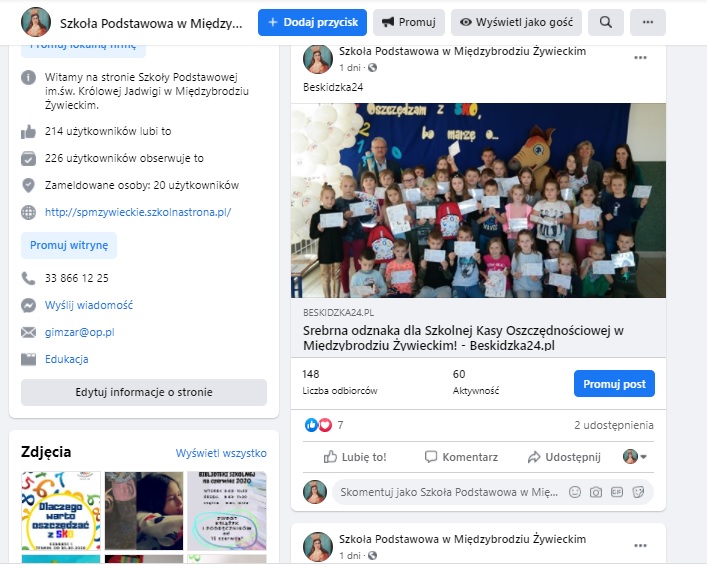Viewport: 707px width, 567px height.
Task: Click page name Szkoła Podstawowa w Między… in header
Action: tap(151, 23)
